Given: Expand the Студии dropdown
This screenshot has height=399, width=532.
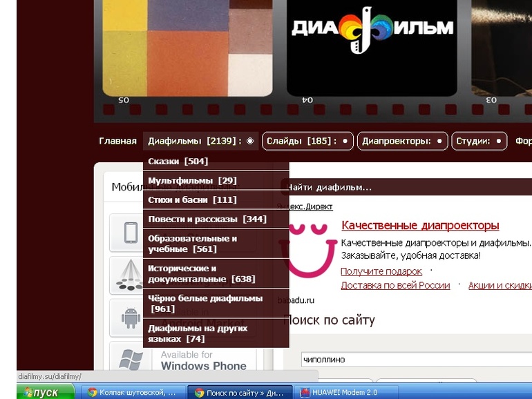Looking at the screenshot, I should click(479, 141).
